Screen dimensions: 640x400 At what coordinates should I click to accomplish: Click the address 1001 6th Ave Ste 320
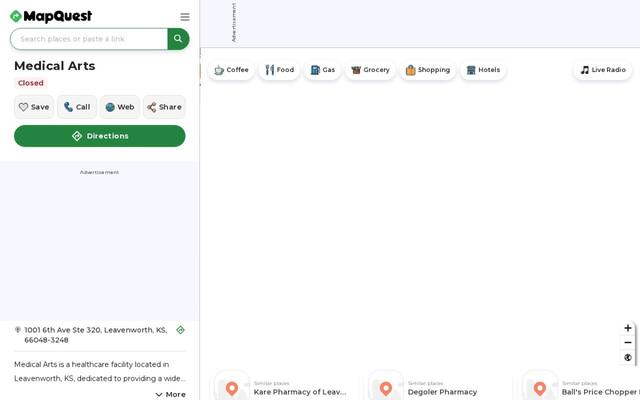[x=96, y=335]
